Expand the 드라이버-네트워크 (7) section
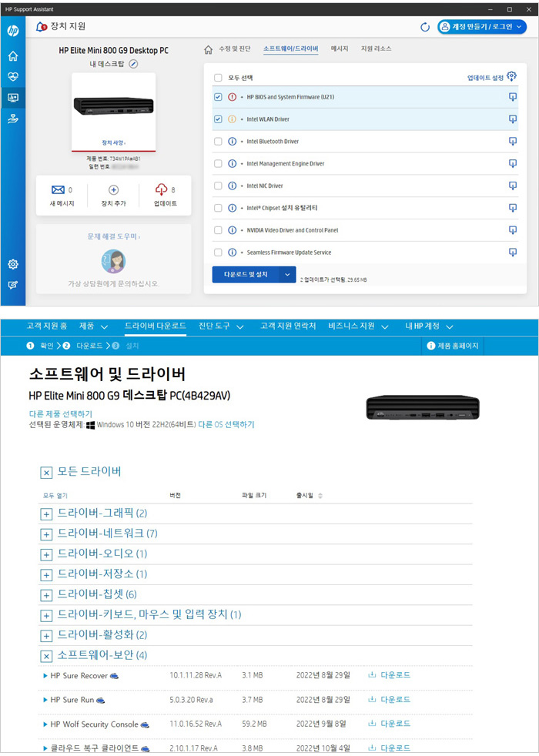 [x=45, y=535]
